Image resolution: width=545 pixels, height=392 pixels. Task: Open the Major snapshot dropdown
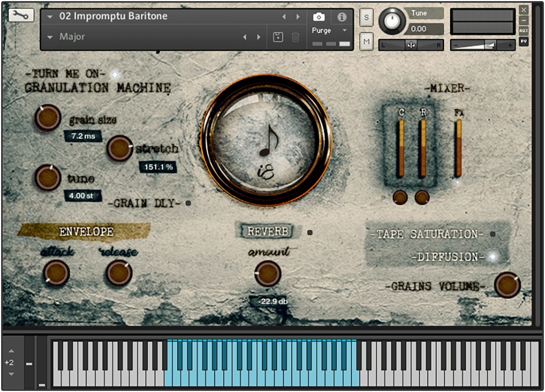pos(50,37)
